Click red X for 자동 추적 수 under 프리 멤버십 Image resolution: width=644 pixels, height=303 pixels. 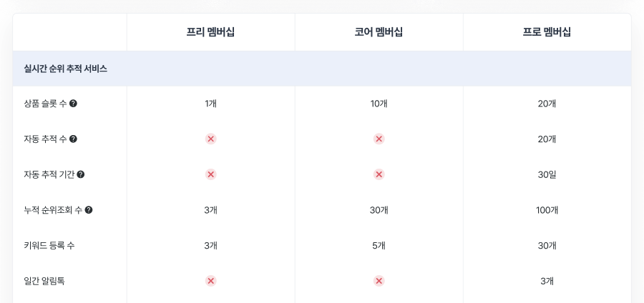[210, 139]
